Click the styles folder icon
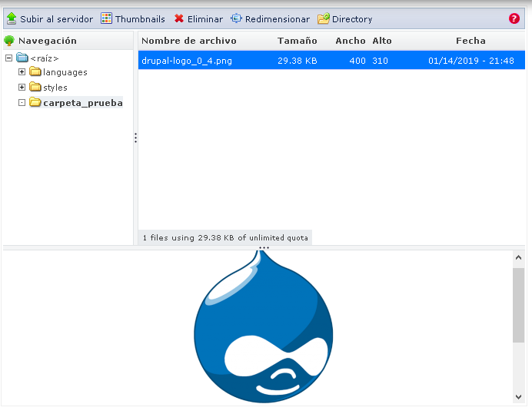 pos(35,87)
